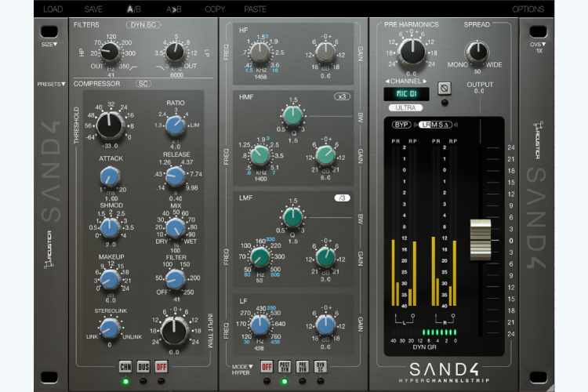The width and height of the screenshot is (588, 392).
Task: Click the LMF band frequency knob
Action: 260,257
